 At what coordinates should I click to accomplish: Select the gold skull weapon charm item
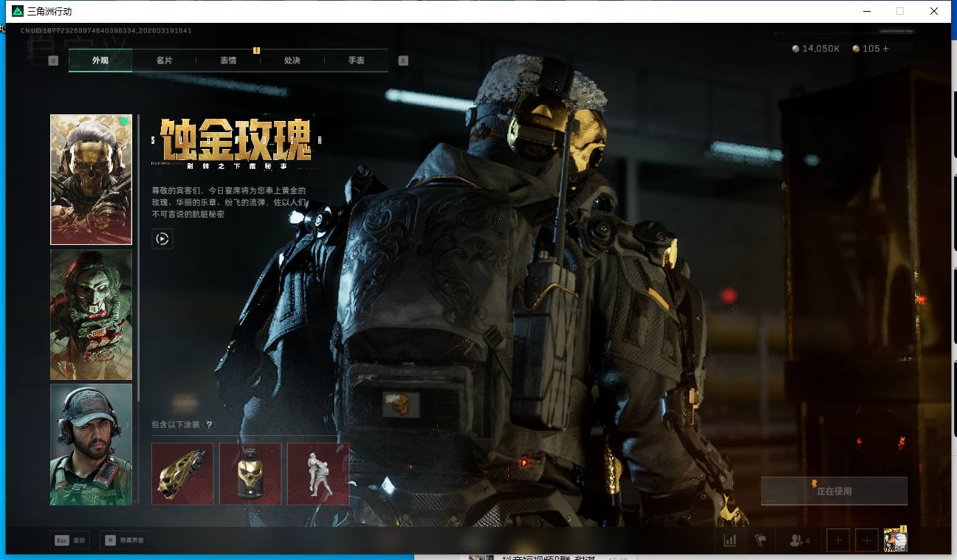(250, 474)
